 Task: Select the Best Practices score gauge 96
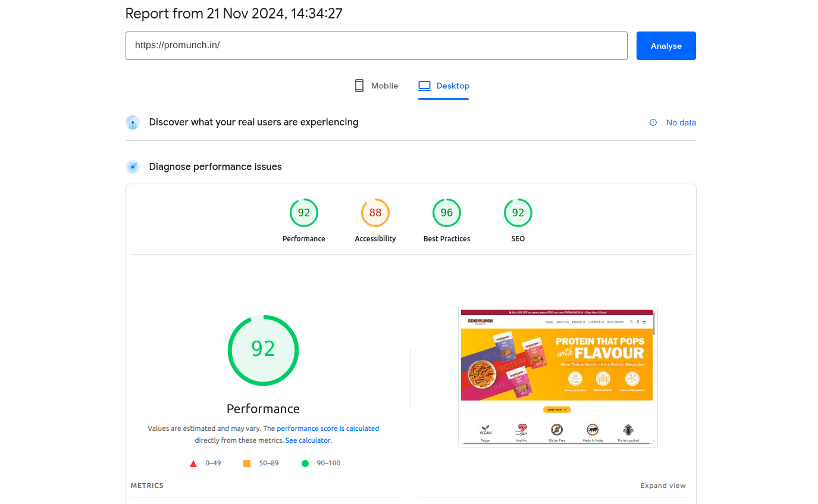pos(447,213)
